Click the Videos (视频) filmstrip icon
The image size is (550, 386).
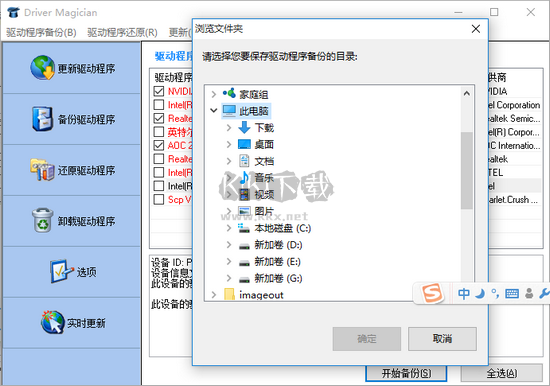click(244, 194)
